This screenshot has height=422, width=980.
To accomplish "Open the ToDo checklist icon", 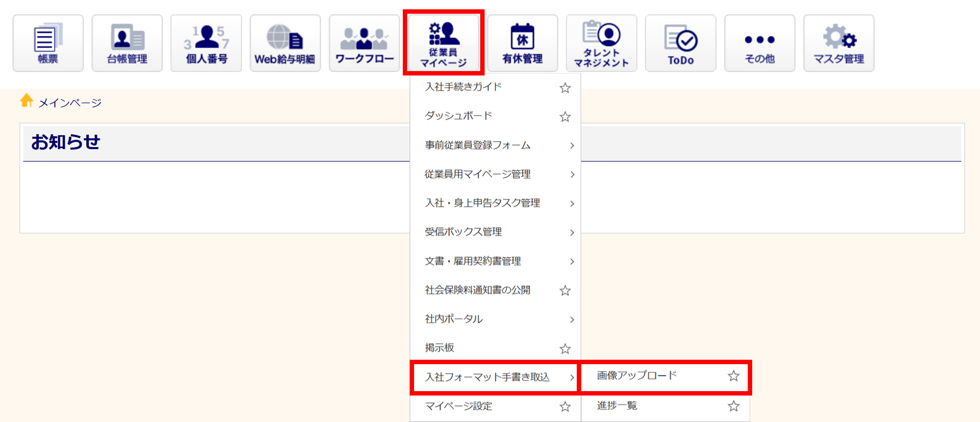I will point(681,43).
